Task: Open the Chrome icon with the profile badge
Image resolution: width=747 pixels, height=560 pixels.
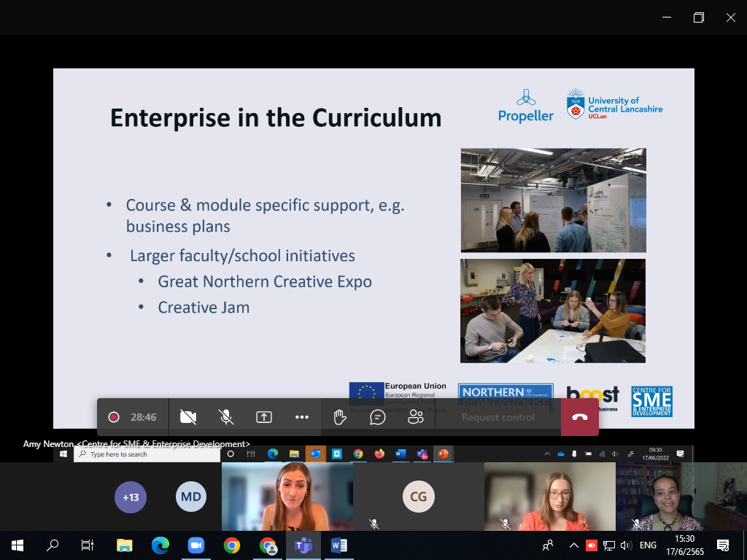Action: click(x=268, y=545)
